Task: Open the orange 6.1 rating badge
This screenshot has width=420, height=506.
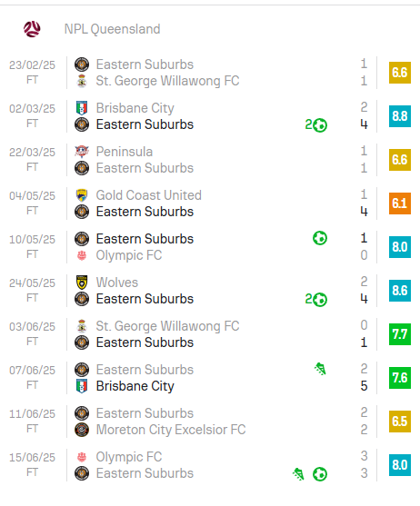Action: [x=400, y=203]
